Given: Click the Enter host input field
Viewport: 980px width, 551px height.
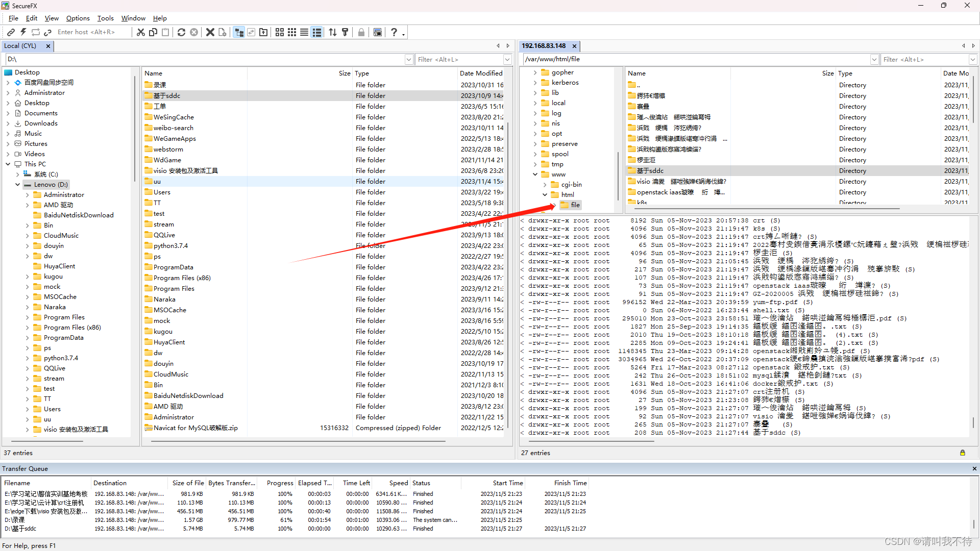Looking at the screenshot, I should point(86,32).
